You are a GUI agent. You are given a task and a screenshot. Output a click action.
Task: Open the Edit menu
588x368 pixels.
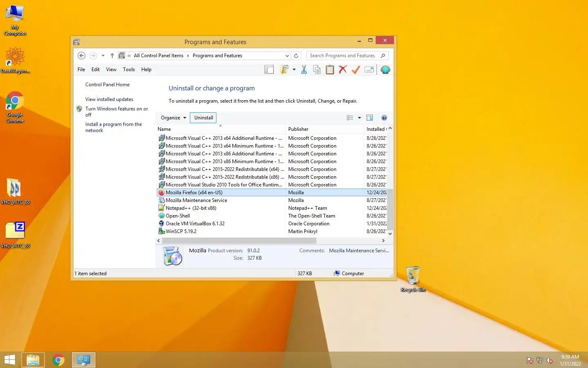click(x=96, y=70)
